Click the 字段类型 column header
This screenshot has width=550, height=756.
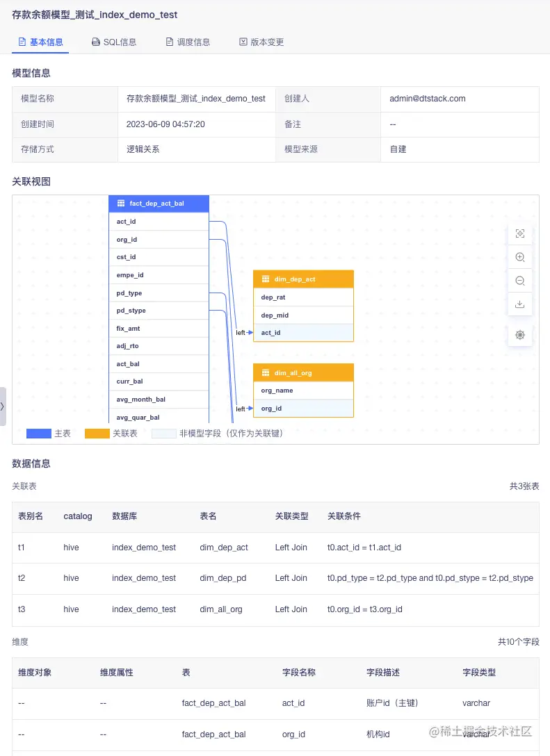[x=479, y=672]
